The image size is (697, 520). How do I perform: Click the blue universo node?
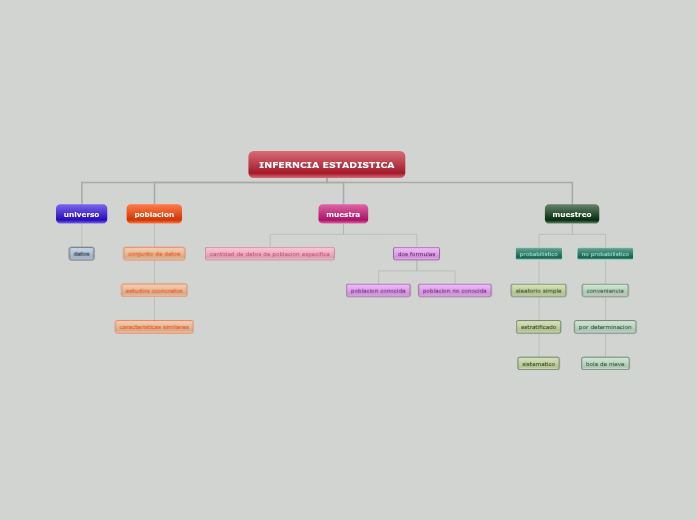coord(81,214)
